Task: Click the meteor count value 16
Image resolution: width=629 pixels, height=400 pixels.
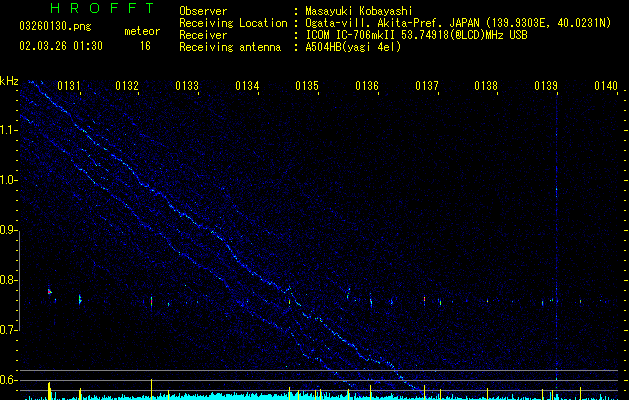Action: tap(145, 46)
